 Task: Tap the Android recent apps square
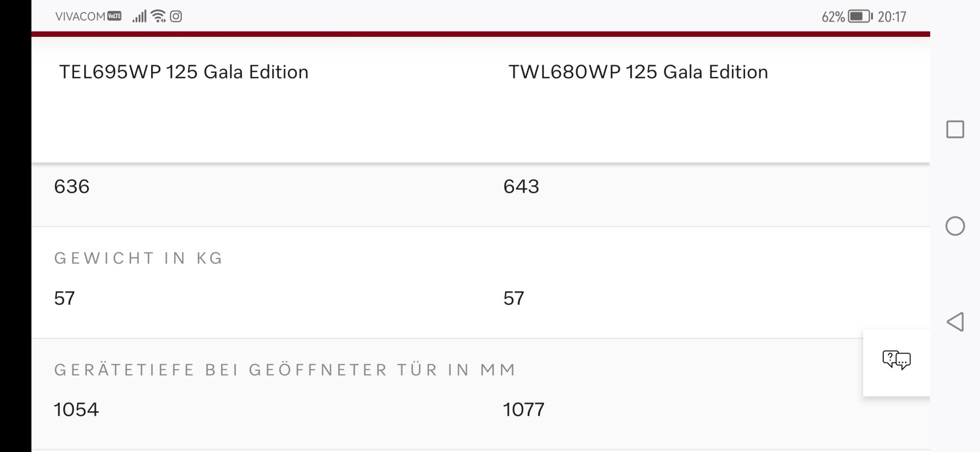pos(955,130)
